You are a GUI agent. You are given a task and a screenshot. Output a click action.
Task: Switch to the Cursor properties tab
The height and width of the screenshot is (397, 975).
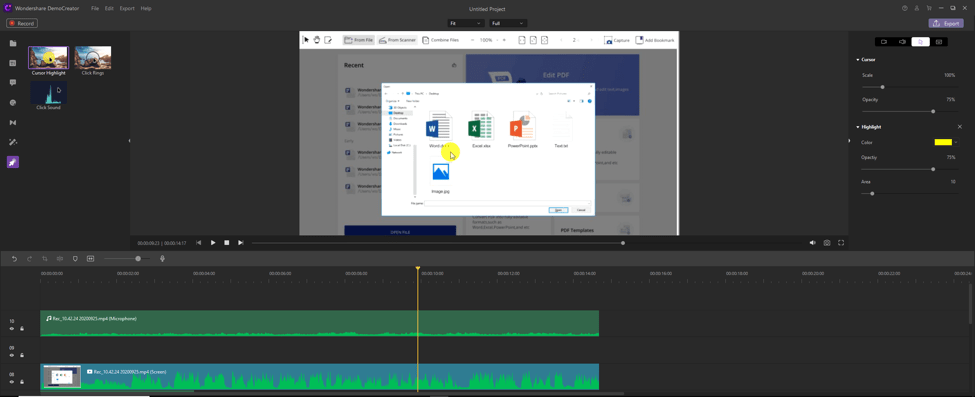coord(920,42)
